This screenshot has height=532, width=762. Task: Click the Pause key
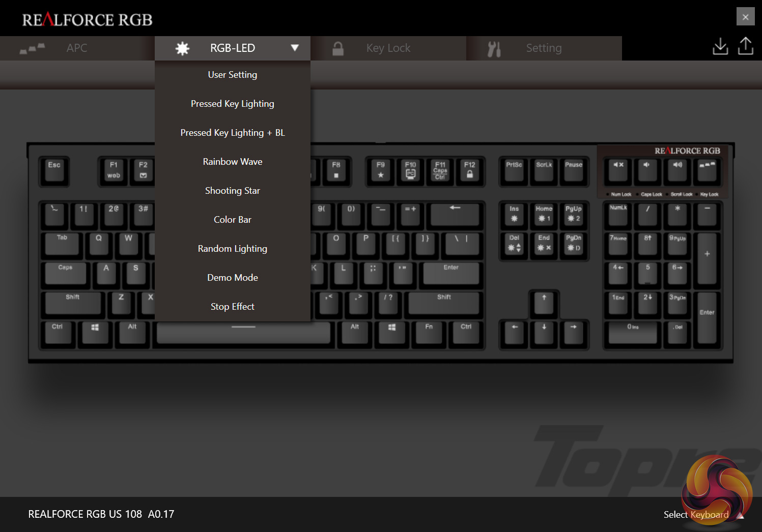tap(573, 171)
